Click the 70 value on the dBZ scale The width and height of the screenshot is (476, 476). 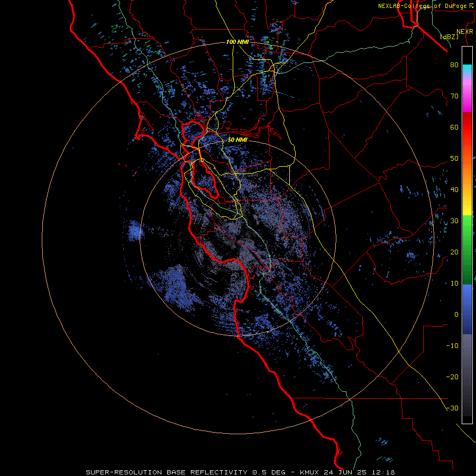pyautogui.click(x=454, y=96)
